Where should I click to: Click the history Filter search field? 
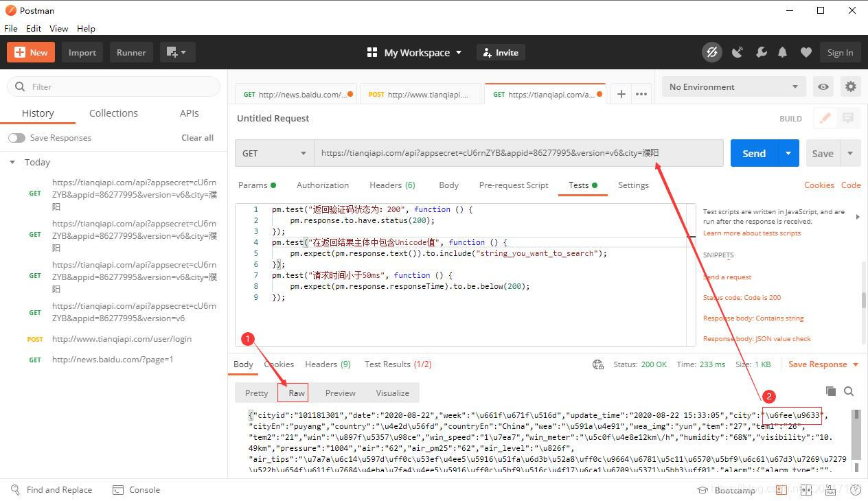114,86
